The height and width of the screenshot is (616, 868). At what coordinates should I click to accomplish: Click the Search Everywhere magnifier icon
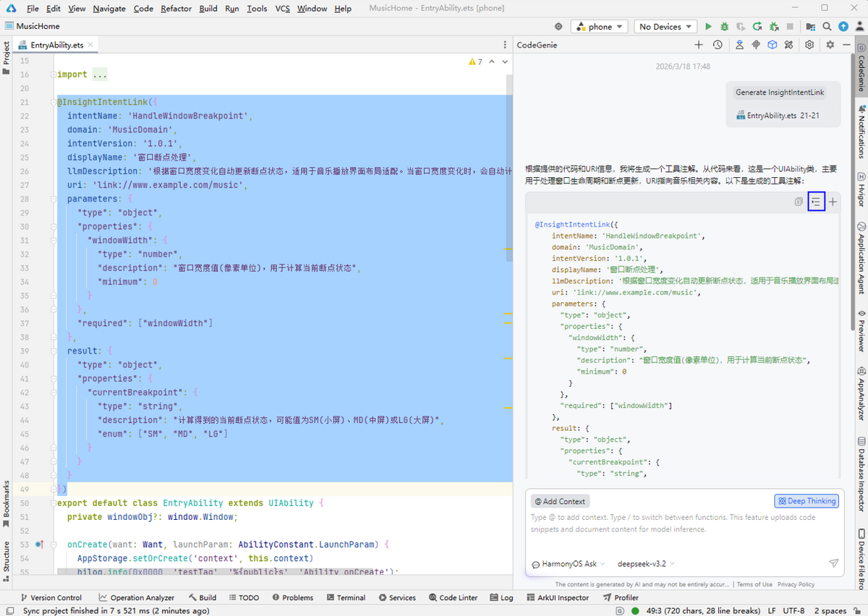pyautogui.click(x=827, y=27)
